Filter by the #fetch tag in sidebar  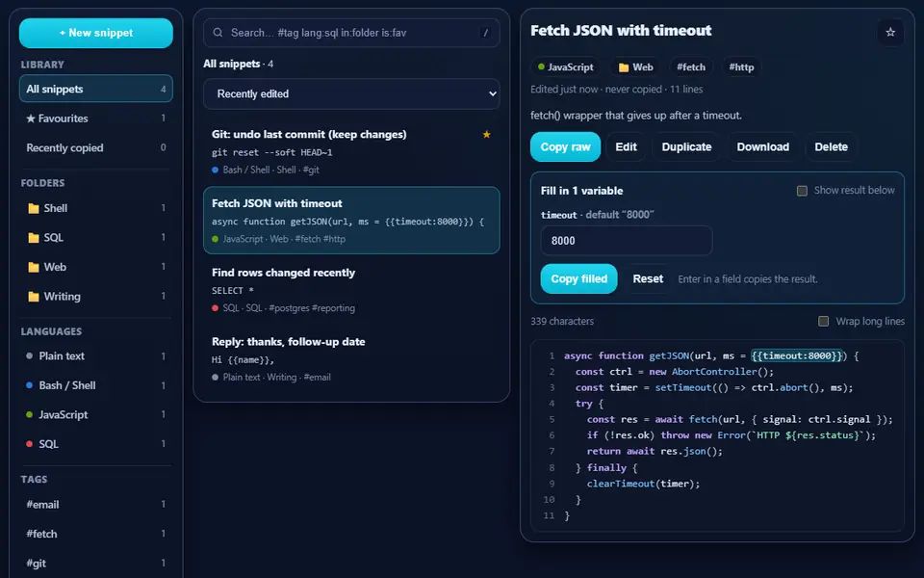pos(96,534)
